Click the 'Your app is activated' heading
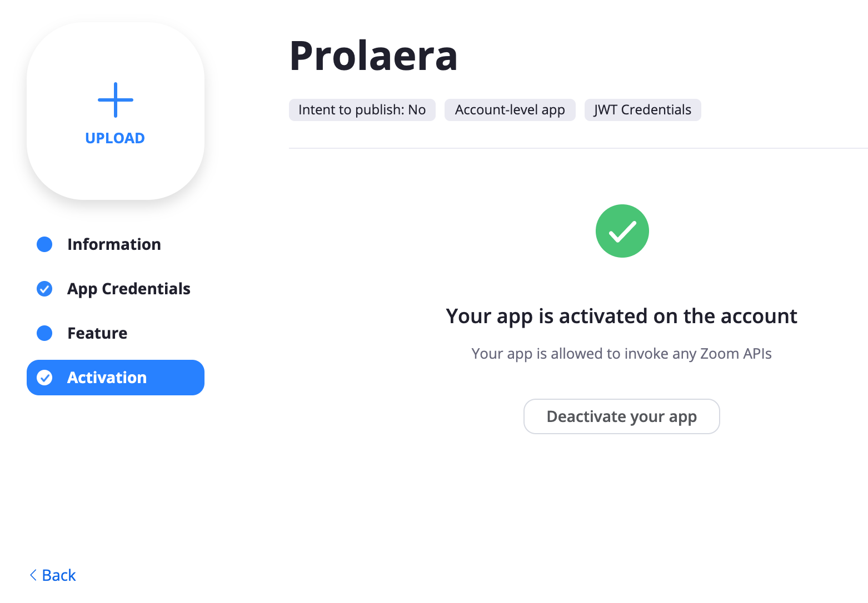868x603 pixels. pyautogui.click(x=621, y=316)
